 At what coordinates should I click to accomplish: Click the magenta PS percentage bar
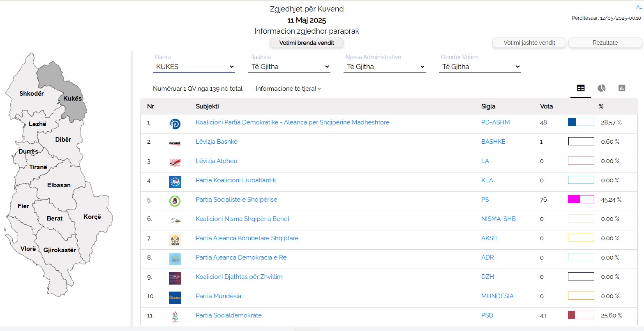click(x=581, y=200)
